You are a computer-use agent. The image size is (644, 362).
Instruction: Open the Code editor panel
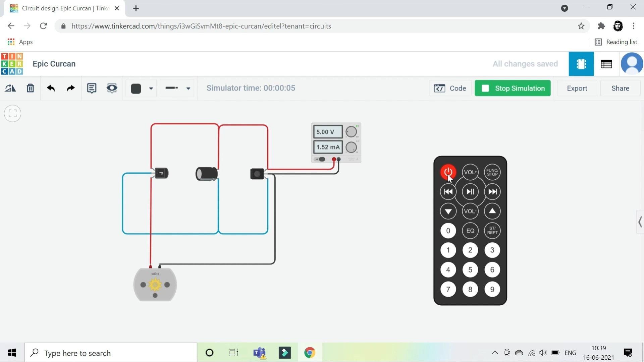[x=450, y=88]
